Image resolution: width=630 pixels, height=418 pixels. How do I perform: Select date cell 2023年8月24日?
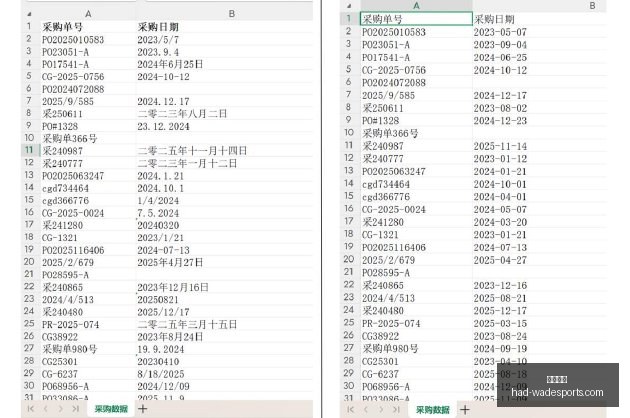[170, 336]
